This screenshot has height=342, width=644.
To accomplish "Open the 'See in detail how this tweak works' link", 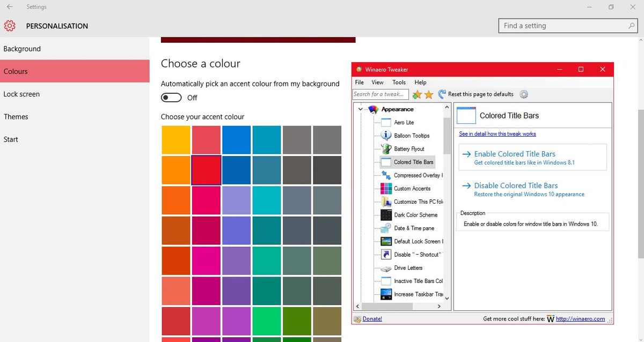I will [x=497, y=134].
